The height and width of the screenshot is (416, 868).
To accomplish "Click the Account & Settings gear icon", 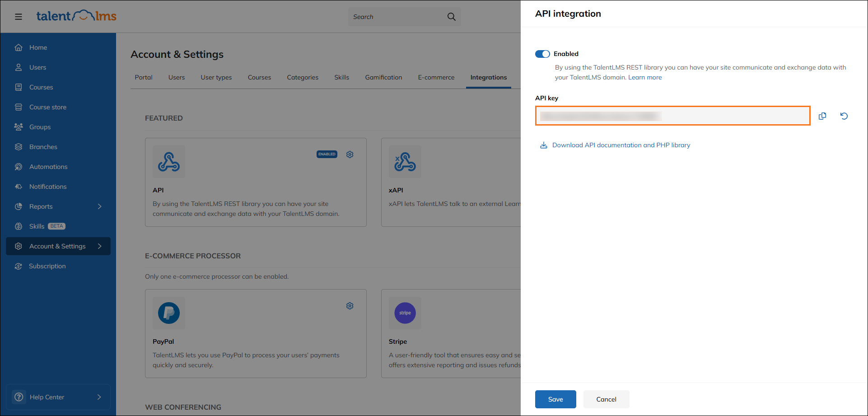I will [x=19, y=246].
